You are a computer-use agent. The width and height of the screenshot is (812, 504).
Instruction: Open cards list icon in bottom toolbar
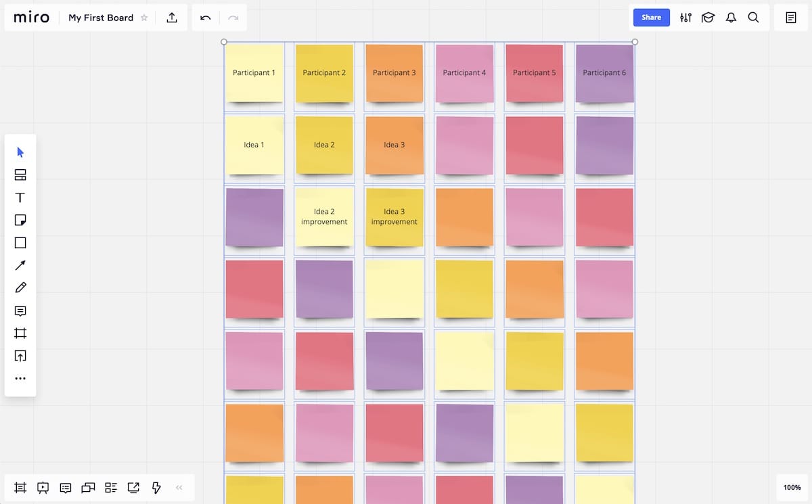(111, 487)
